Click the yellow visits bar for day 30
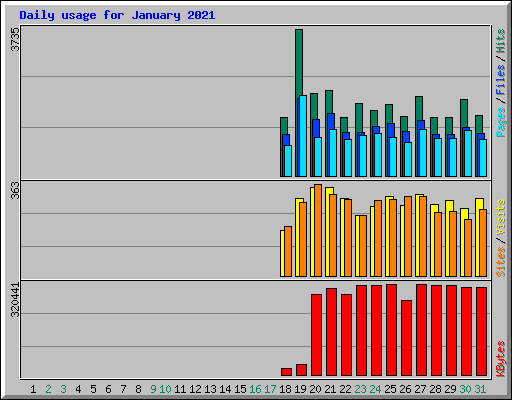 (x=463, y=242)
